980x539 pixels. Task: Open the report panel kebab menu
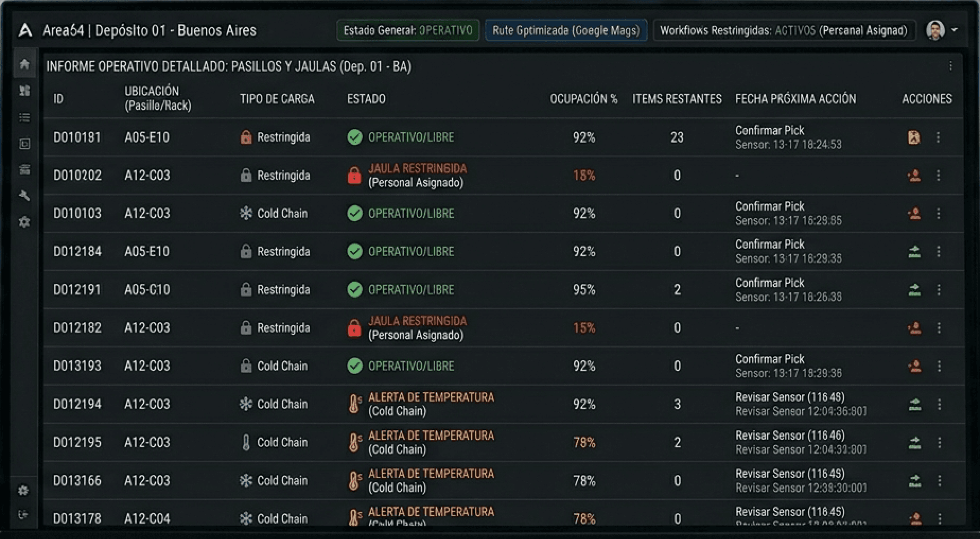950,66
